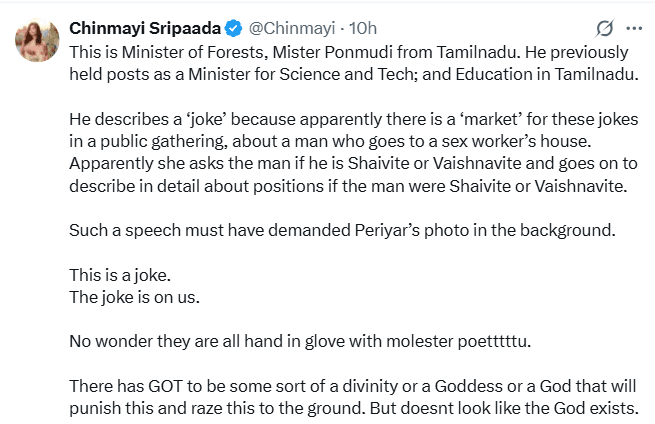Click the line 'The joke is on us.'

[135, 297]
